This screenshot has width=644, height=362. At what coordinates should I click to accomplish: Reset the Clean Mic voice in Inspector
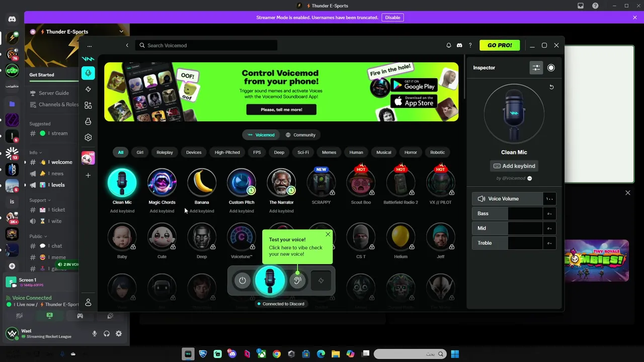(551, 87)
